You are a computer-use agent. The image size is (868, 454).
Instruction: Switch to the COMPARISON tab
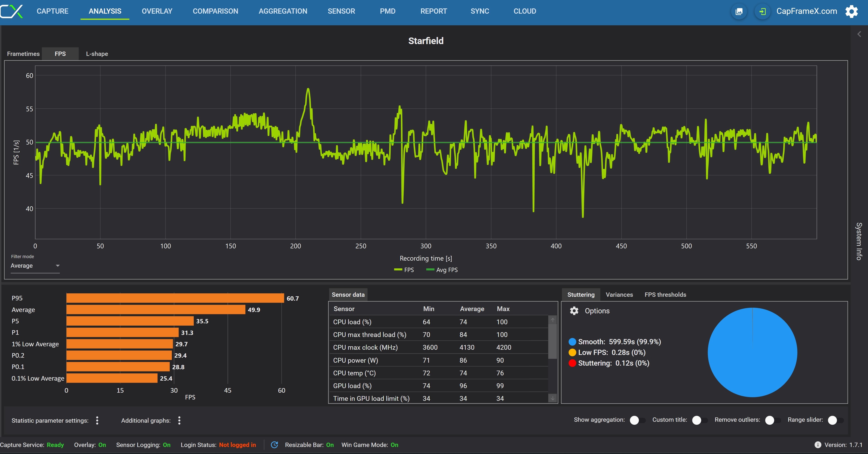[x=215, y=11]
